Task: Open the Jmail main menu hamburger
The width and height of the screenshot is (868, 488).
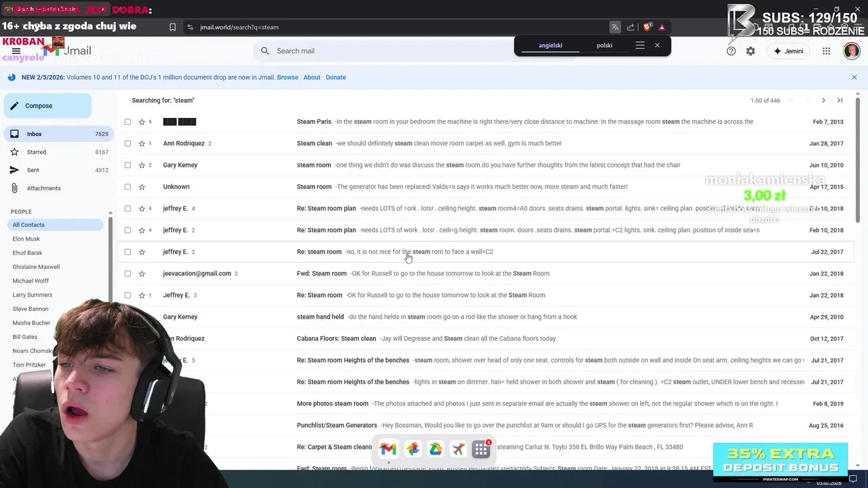Action: point(16,51)
